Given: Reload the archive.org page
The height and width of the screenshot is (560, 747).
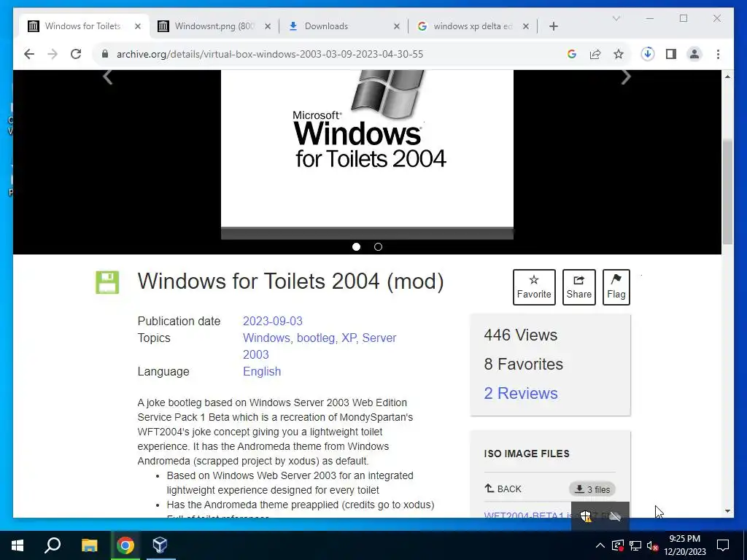Looking at the screenshot, I should click(x=76, y=54).
